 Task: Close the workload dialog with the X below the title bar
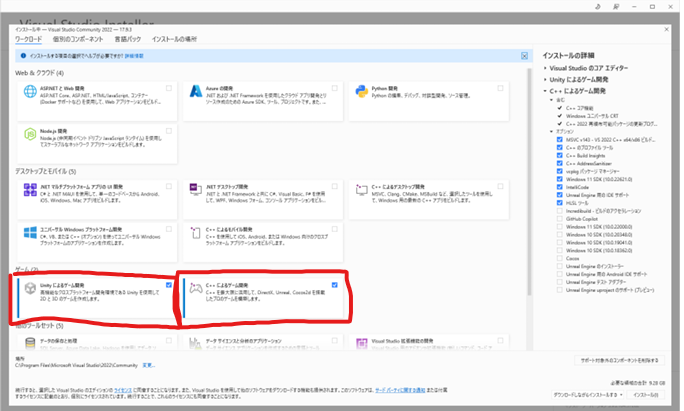coord(667,29)
